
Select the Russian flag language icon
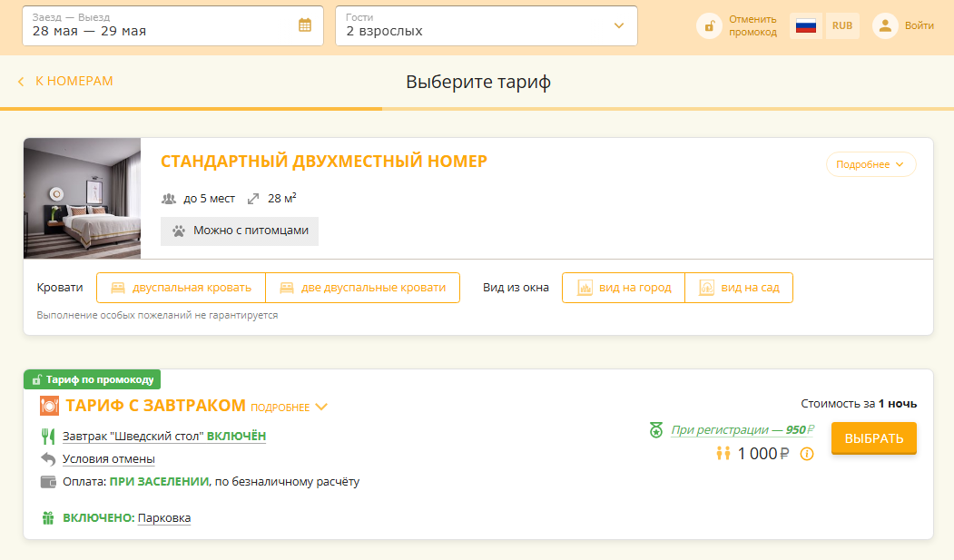[x=805, y=25]
